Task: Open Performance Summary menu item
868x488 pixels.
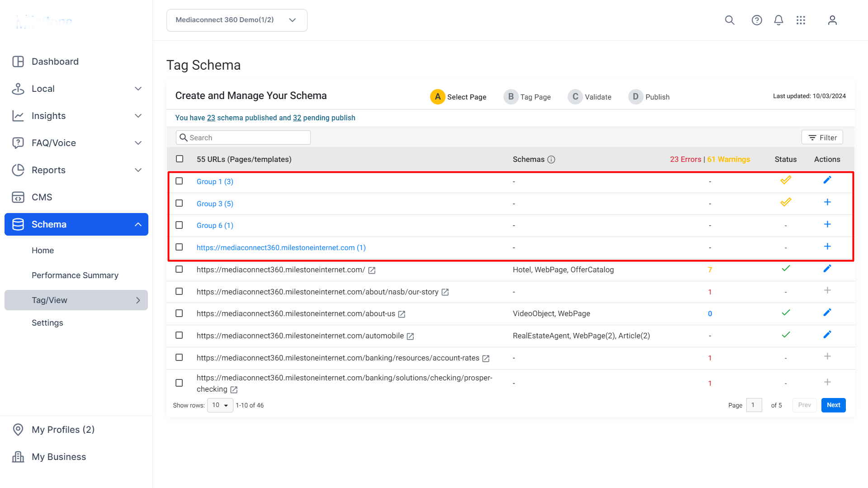Action: pos(75,275)
